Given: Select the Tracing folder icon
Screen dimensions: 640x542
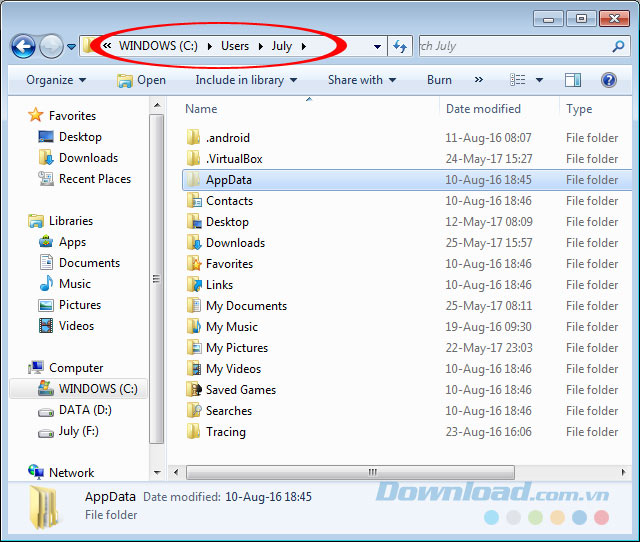Looking at the screenshot, I should pos(193,431).
